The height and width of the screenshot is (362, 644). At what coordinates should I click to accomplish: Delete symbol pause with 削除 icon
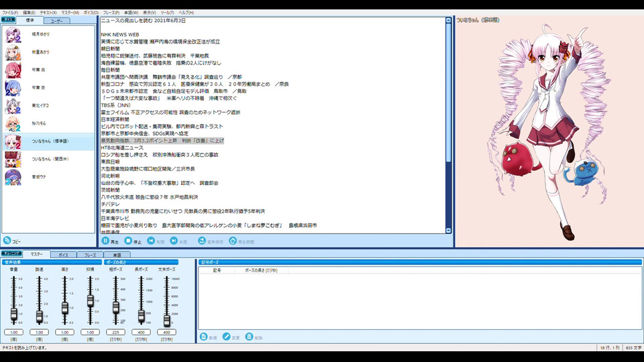click(x=249, y=337)
